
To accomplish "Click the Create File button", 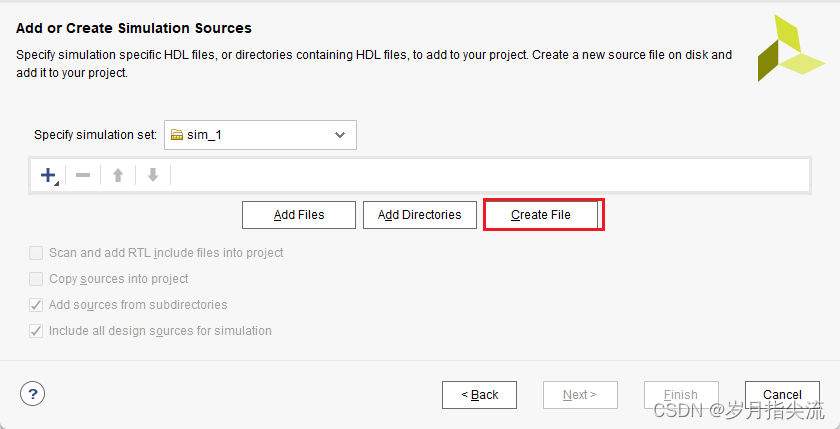I will [541, 215].
